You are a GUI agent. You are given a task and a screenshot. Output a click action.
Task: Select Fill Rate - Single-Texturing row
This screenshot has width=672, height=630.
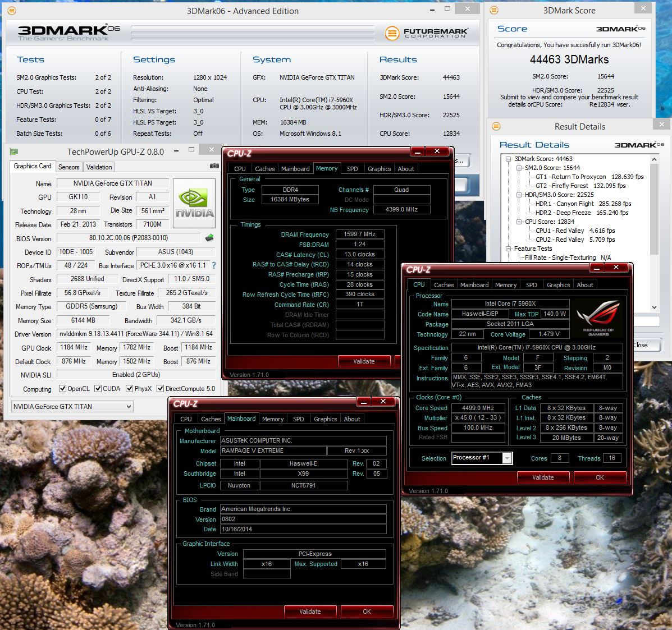[x=568, y=257]
